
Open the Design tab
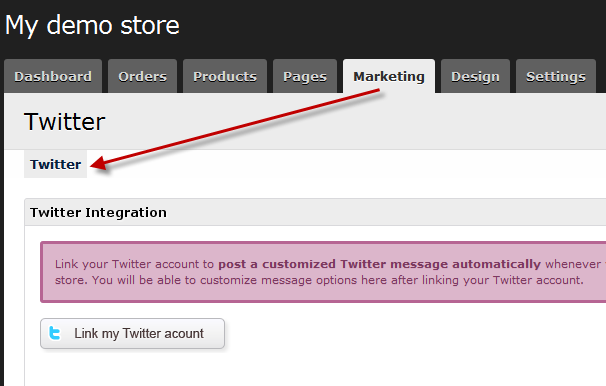[x=475, y=76]
